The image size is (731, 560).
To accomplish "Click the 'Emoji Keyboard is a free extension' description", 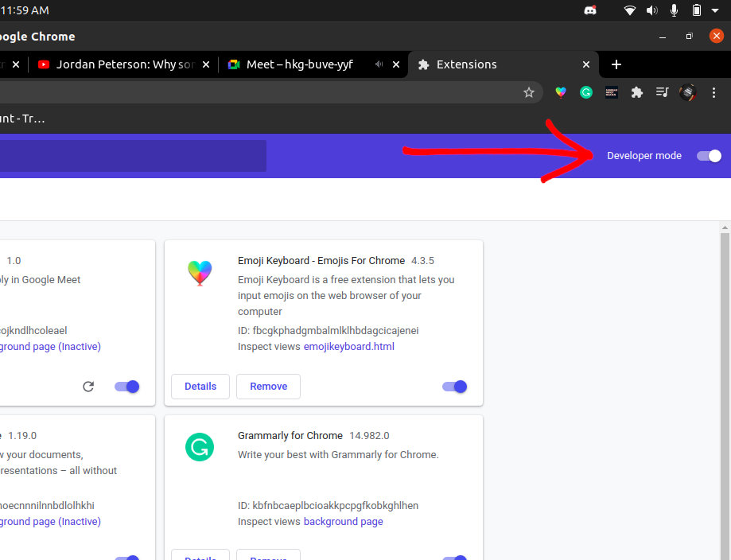I will pos(346,295).
